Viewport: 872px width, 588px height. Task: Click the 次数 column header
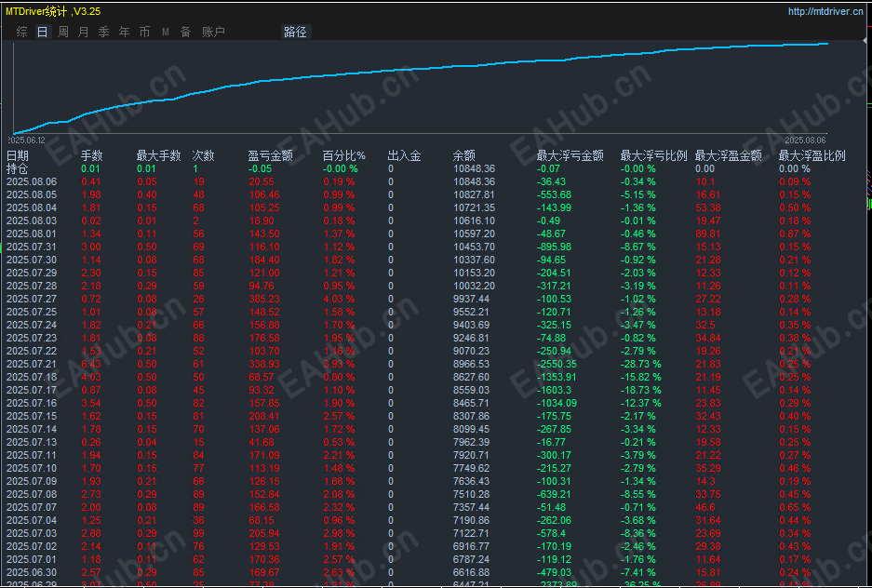point(204,156)
